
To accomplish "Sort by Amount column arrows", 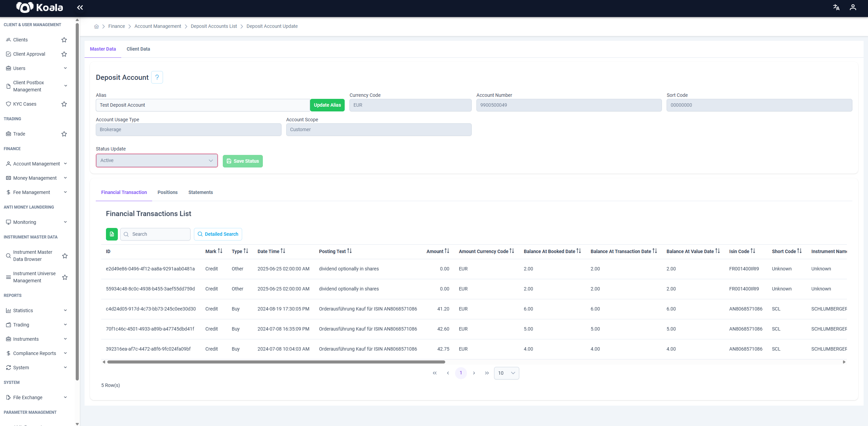I will click(447, 251).
